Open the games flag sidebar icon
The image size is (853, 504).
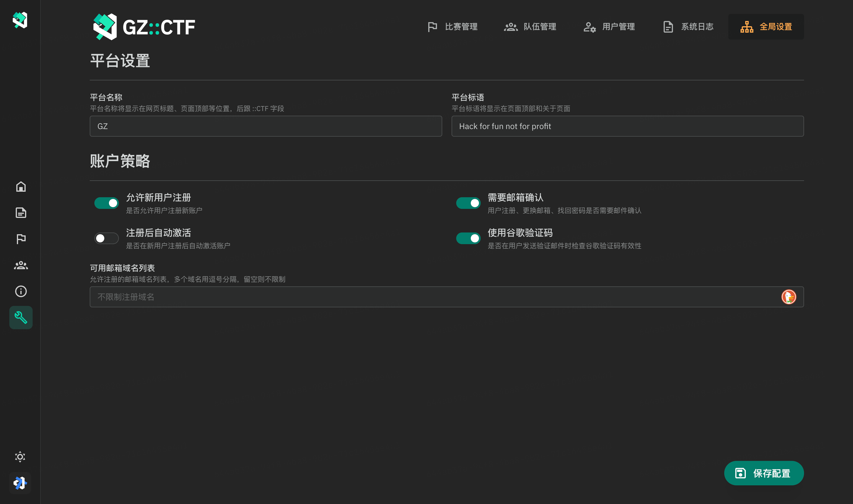(21, 239)
